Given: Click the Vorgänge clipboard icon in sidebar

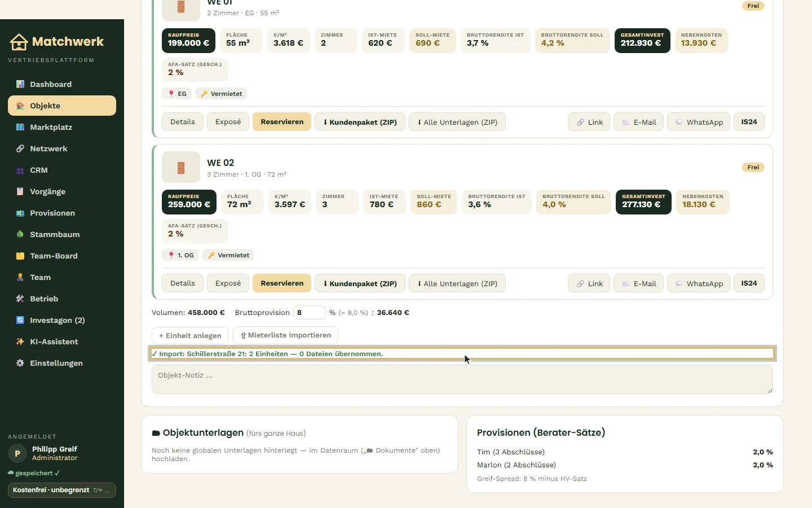Looking at the screenshot, I should pos(20,191).
